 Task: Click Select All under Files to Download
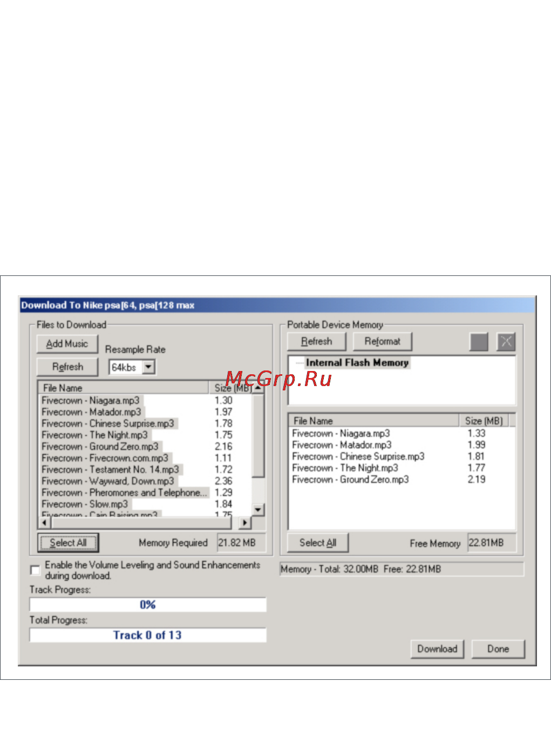coord(68,543)
